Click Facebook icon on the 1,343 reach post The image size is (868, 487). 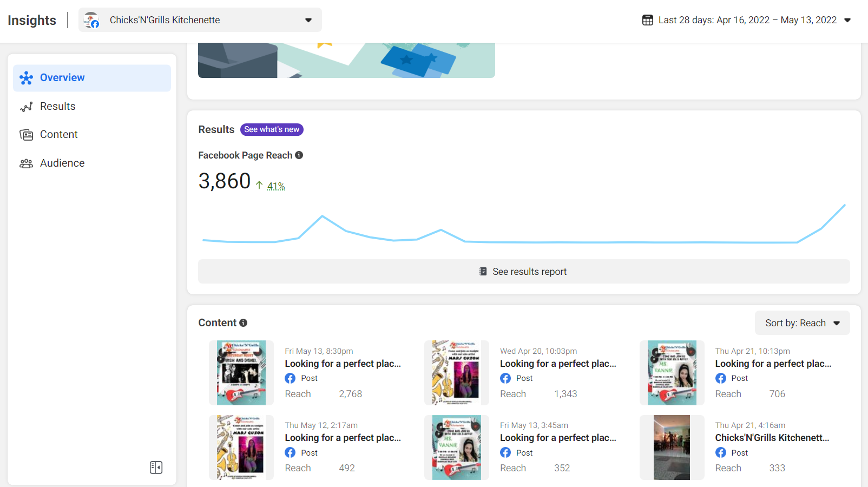(x=505, y=379)
